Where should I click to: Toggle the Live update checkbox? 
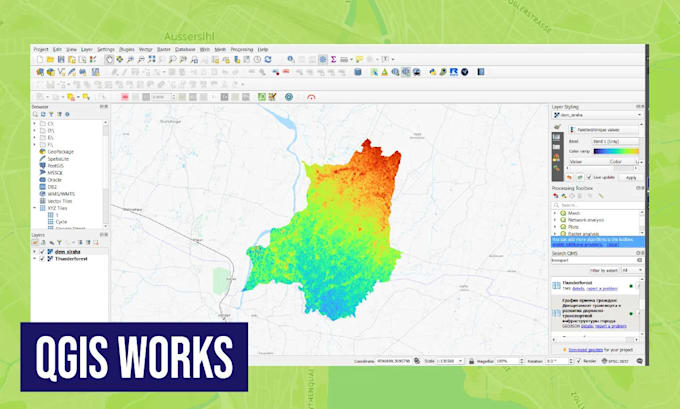(588, 178)
